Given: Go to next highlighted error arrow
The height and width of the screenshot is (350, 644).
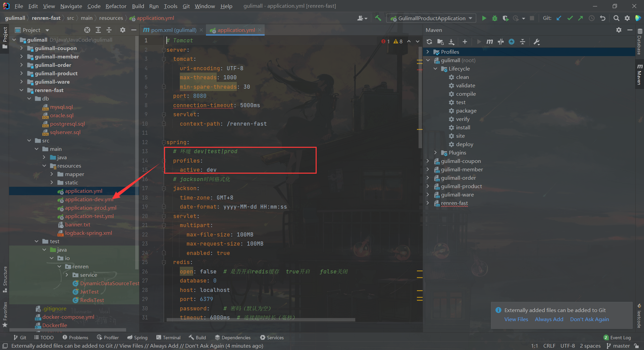Looking at the screenshot, I should [x=418, y=41].
